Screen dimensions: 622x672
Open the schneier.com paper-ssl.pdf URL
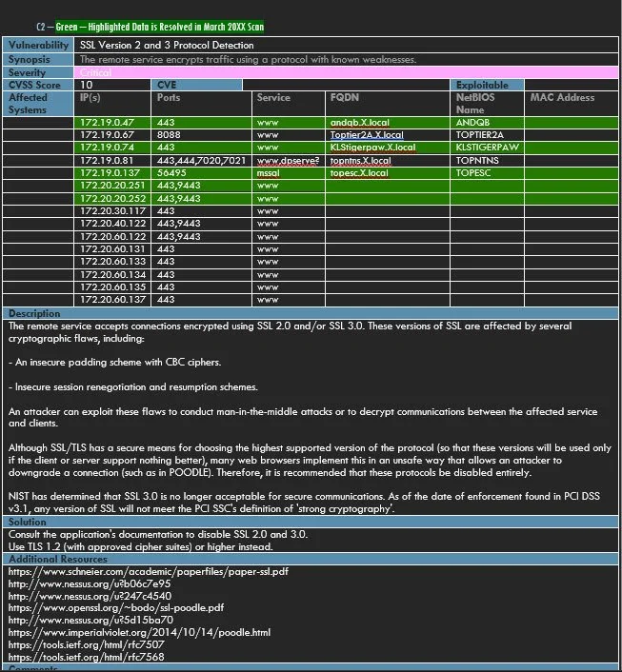[149, 572]
